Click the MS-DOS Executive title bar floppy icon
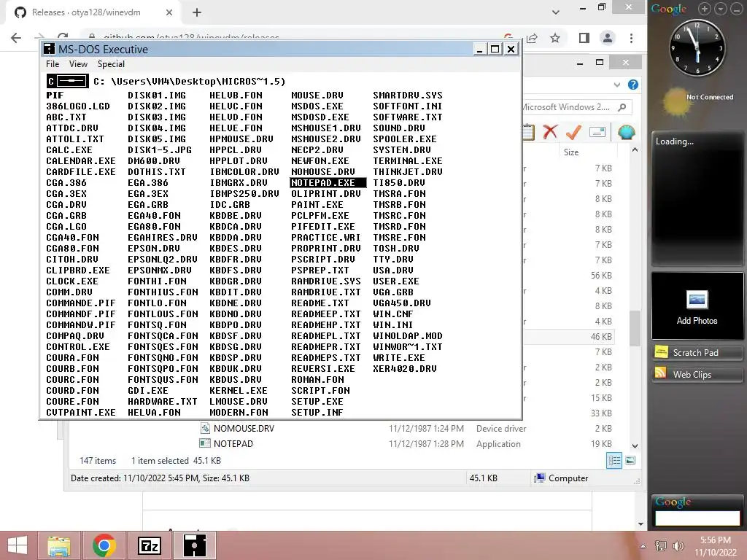The image size is (747, 560). (x=49, y=49)
